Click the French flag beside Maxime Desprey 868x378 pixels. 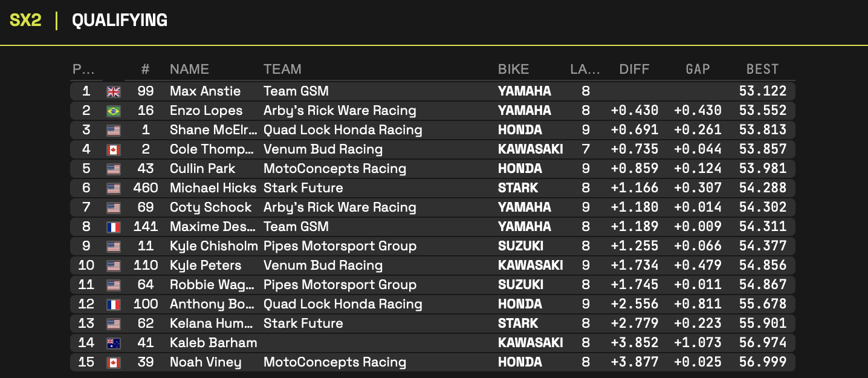click(114, 227)
